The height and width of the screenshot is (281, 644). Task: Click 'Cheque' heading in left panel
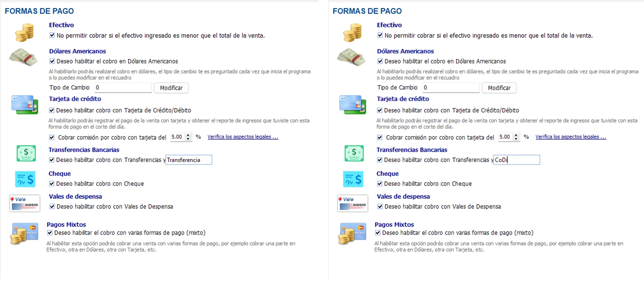click(x=59, y=174)
